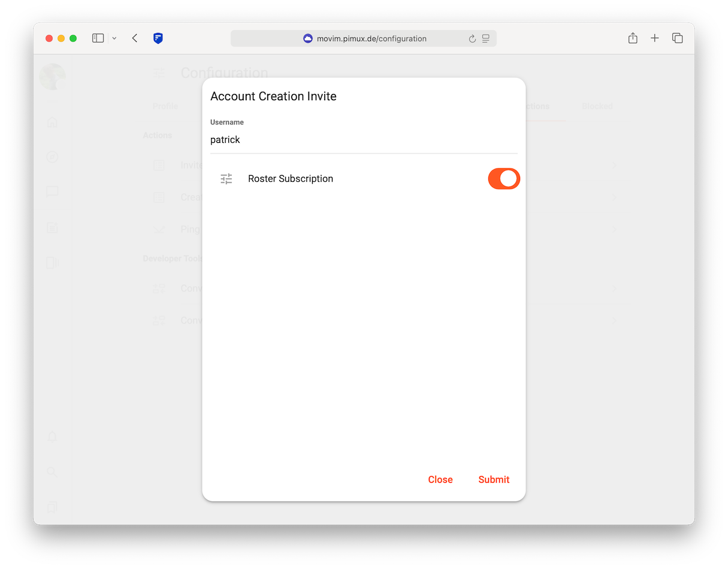Select the compass Explore icon in sidebar

coord(52,157)
